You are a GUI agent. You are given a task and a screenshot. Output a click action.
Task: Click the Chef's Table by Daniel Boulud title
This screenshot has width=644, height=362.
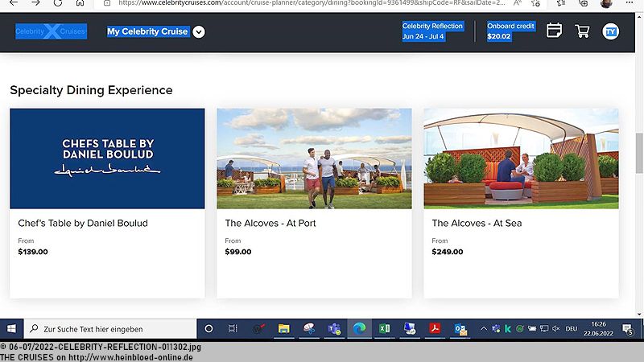(83, 224)
